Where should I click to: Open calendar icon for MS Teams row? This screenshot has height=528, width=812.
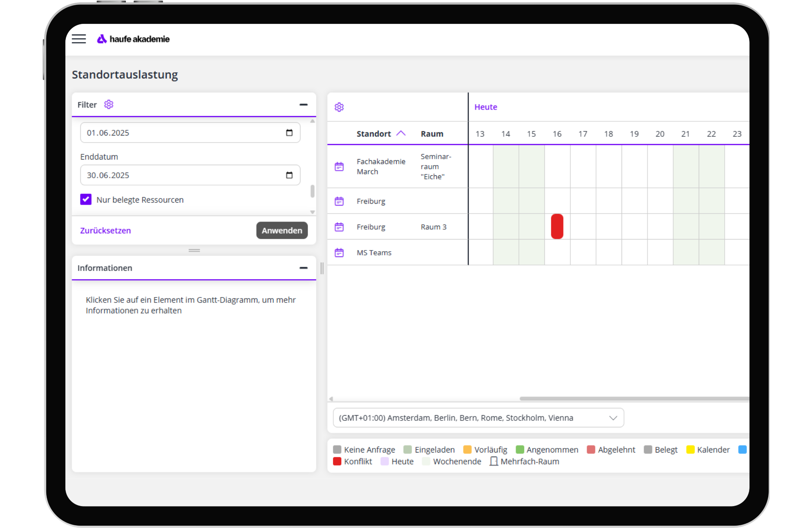point(339,252)
